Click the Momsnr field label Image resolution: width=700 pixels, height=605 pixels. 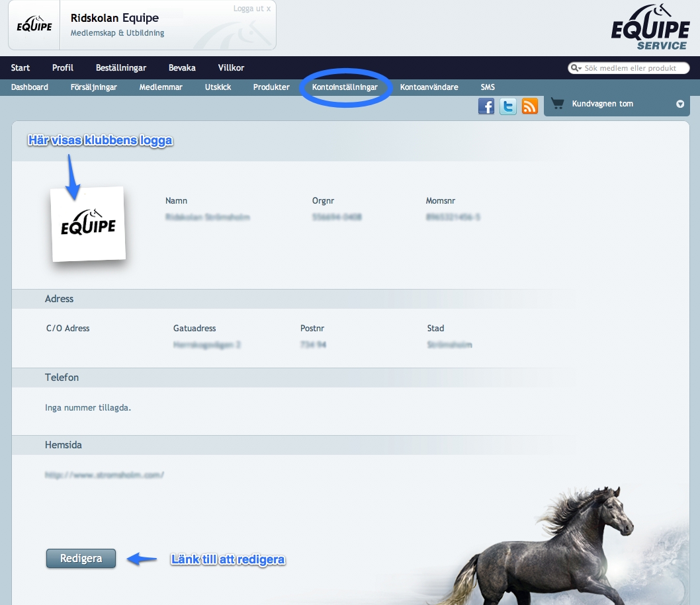[441, 201]
